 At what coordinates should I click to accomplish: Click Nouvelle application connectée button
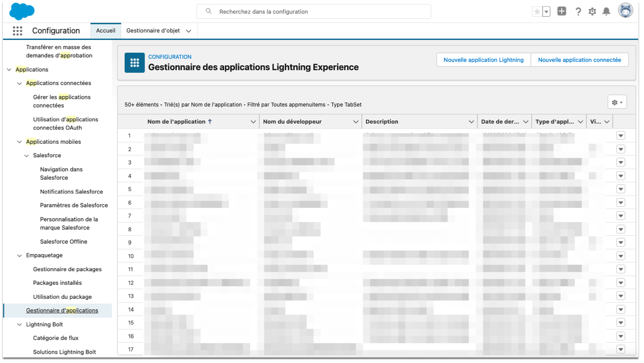(x=579, y=60)
